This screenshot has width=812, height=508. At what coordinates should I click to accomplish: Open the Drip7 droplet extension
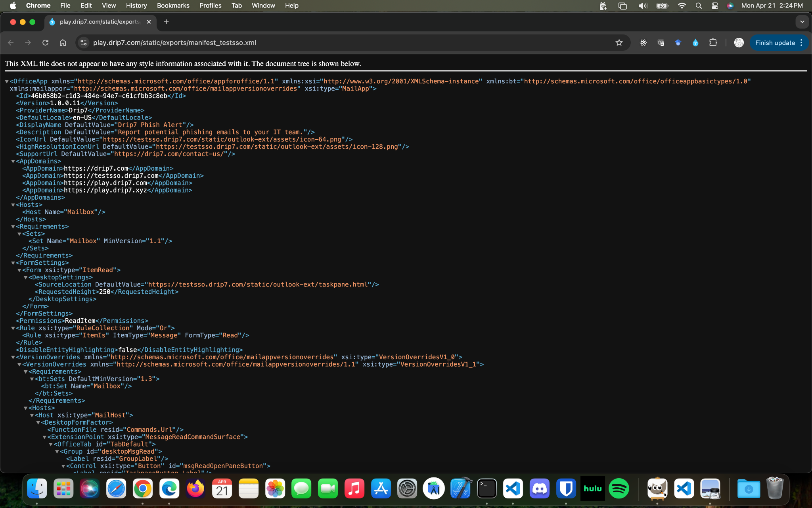click(695, 43)
